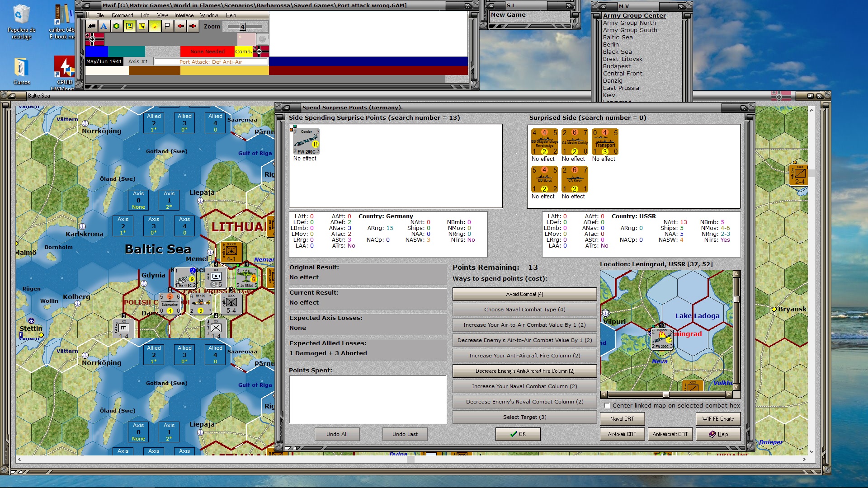Click the train/rail toolbar icon
Image resolution: width=868 pixels, height=488 pixels.
point(92,26)
